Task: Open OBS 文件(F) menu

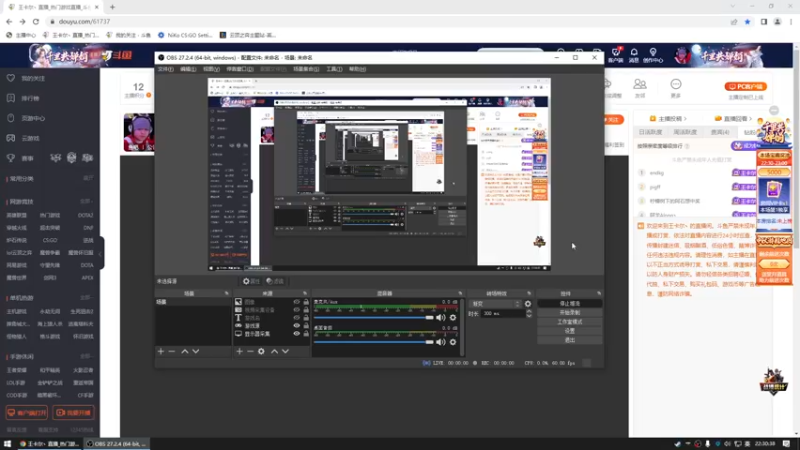Action: (165, 69)
